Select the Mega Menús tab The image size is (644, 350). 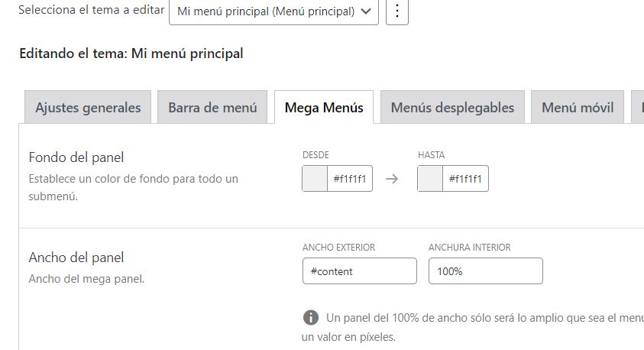(324, 107)
